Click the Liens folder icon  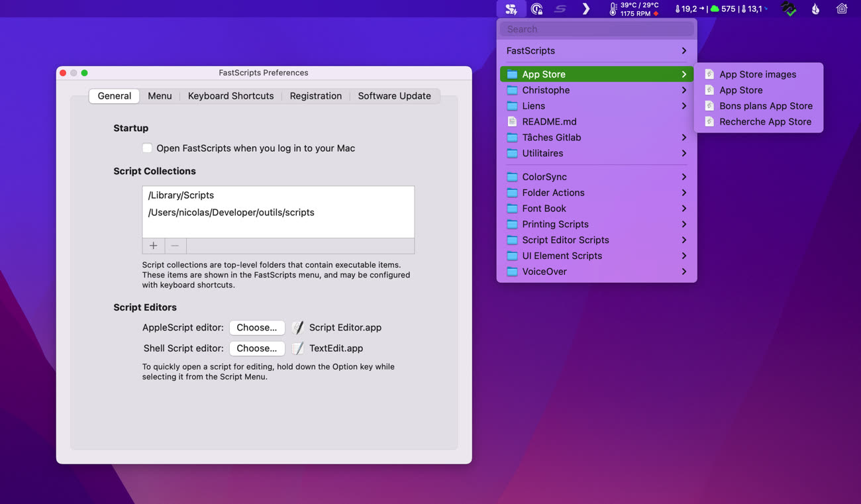click(512, 106)
